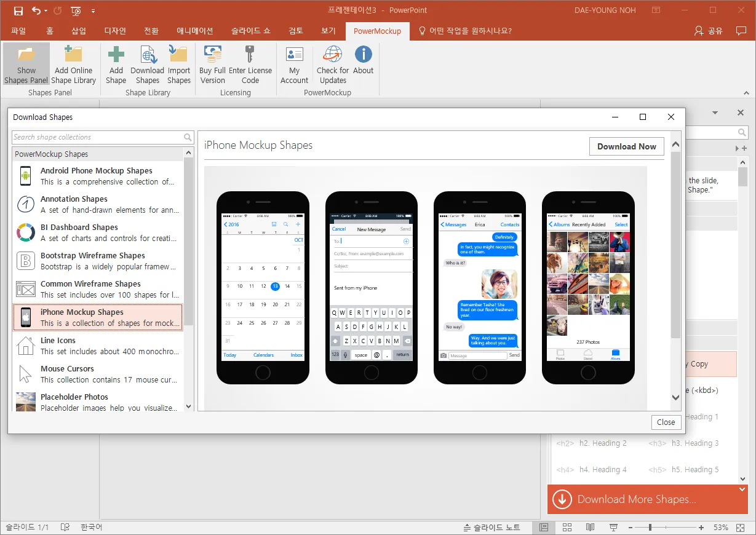Click Add Online Shape Library icon
Viewport: 756px width, 535px height.
pos(73,64)
